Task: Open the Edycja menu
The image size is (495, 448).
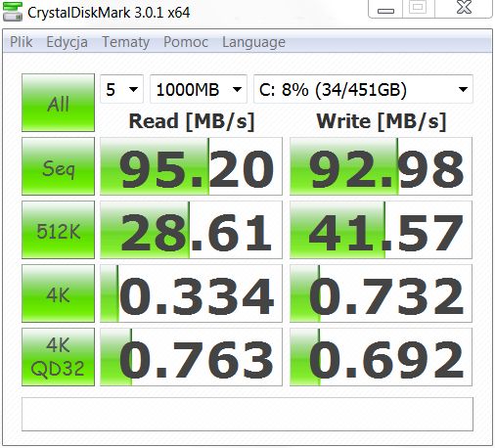Action: (67, 42)
